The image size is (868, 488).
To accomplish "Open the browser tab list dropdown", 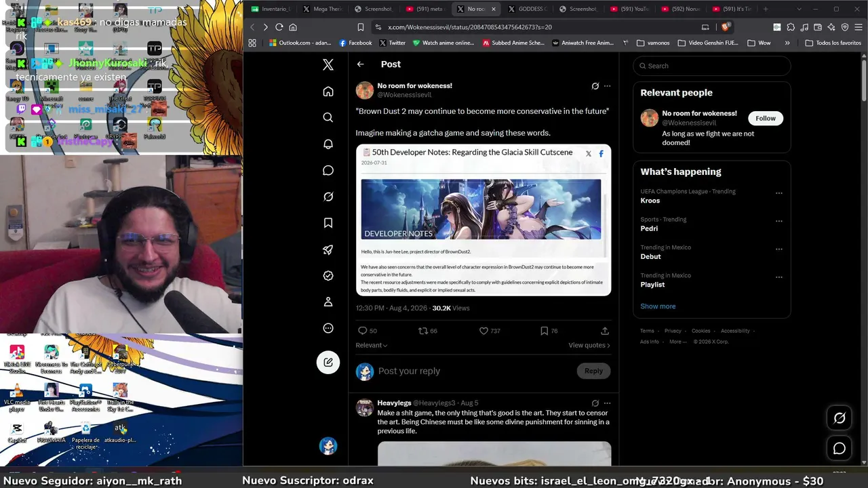I will coord(799,9).
